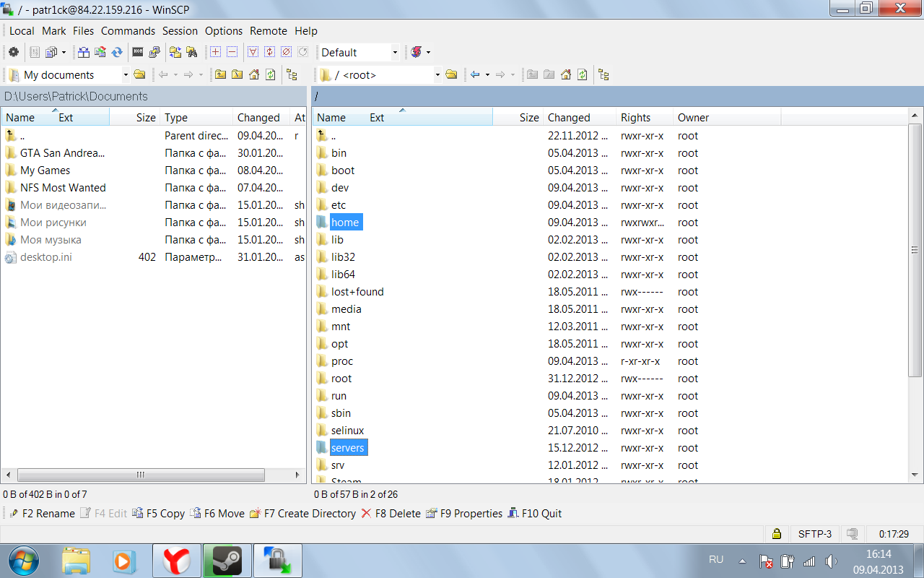Click the Compare Directories toolbar icon
This screenshot has height=578, width=924.
(84, 52)
